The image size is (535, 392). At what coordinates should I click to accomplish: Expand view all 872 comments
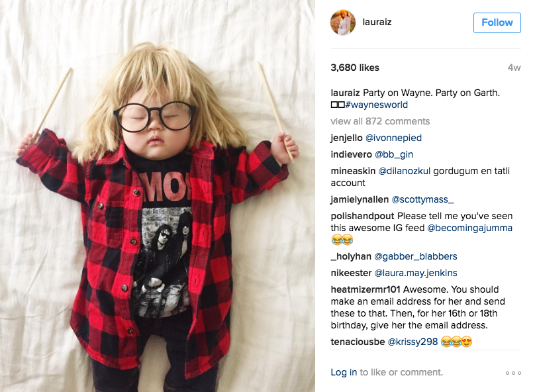click(380, 121)
